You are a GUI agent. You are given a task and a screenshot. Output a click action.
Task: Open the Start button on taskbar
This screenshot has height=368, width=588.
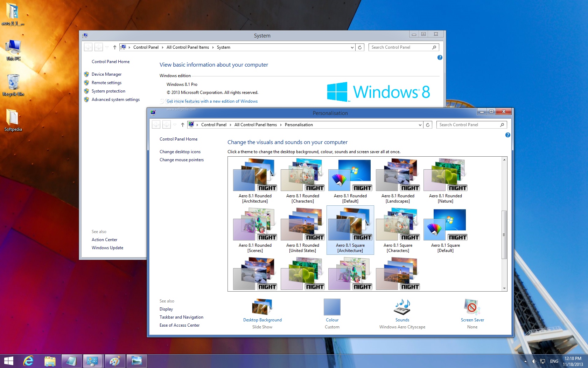[8, 361]
